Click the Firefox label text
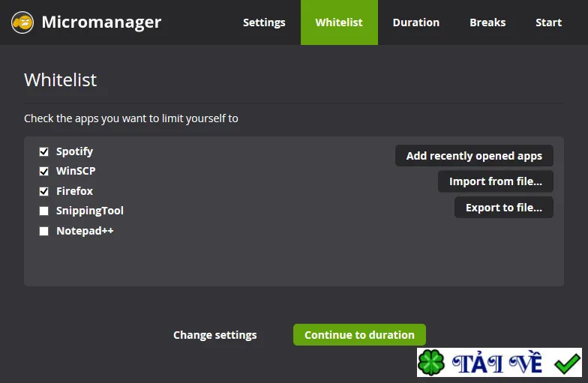 click(x=74, y=191)
